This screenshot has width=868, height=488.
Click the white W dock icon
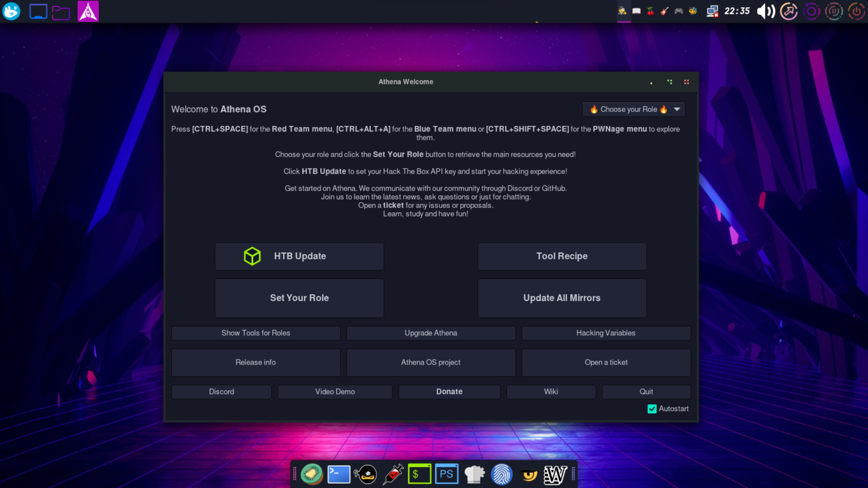pos(556,474)
